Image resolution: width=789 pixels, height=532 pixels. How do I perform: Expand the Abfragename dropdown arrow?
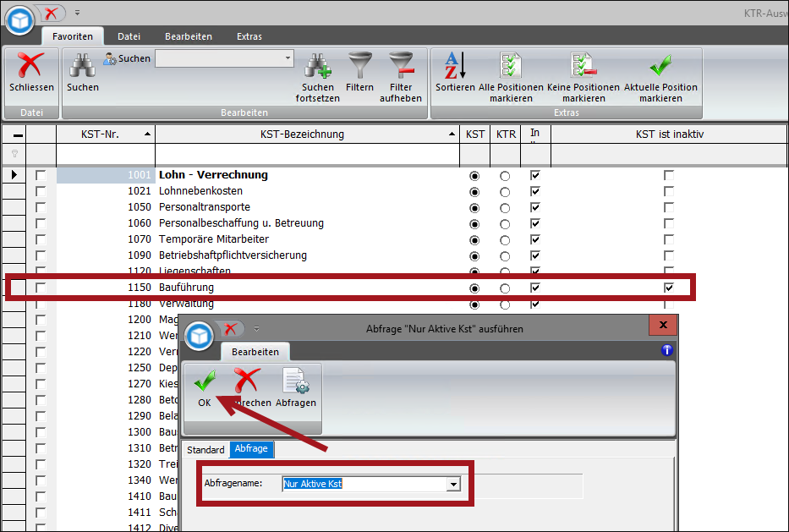point(453,485)
